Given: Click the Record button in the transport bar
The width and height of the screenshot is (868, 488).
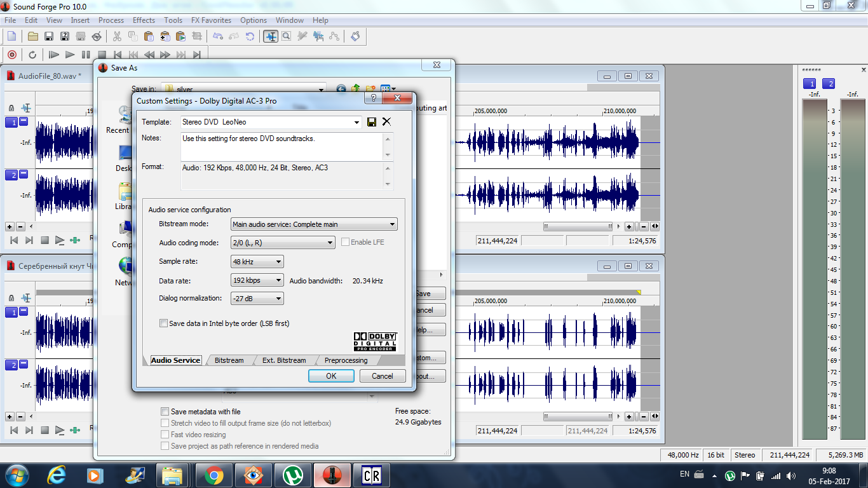Looking at the screenshot, I should click(11, 55).
